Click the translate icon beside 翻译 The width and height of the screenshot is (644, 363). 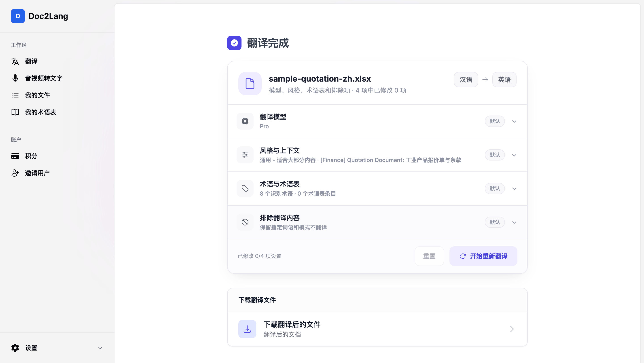coord(15,61)
